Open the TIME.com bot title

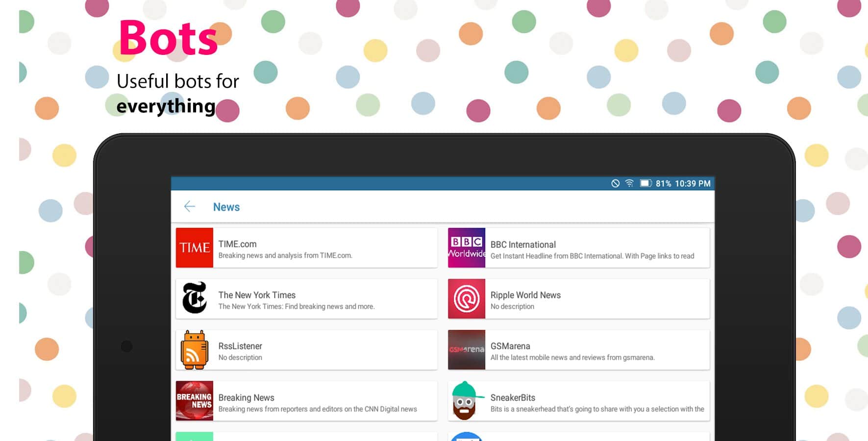coord(237,244)
